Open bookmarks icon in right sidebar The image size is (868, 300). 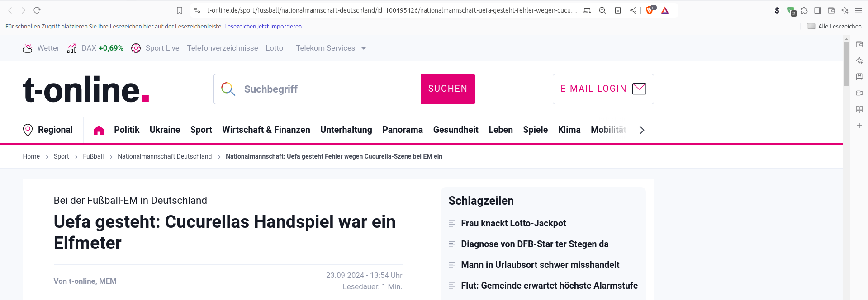[859, 77]
